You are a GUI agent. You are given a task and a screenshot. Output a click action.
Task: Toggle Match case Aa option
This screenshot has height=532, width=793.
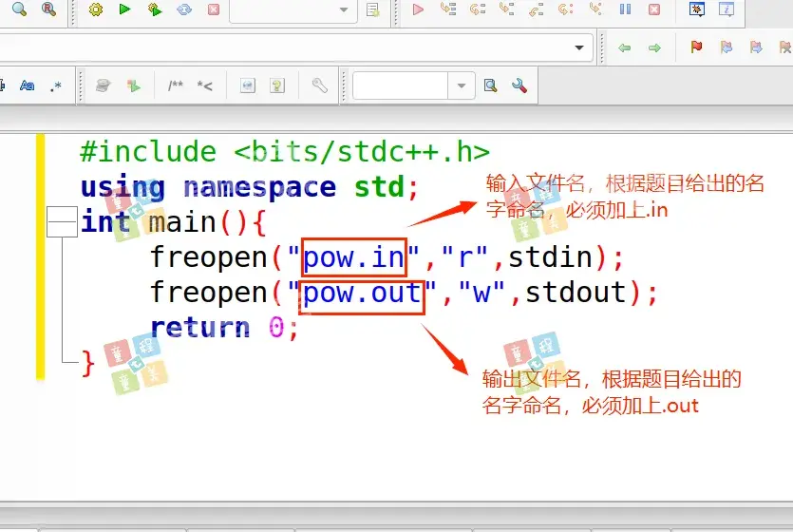click(27, 85)
